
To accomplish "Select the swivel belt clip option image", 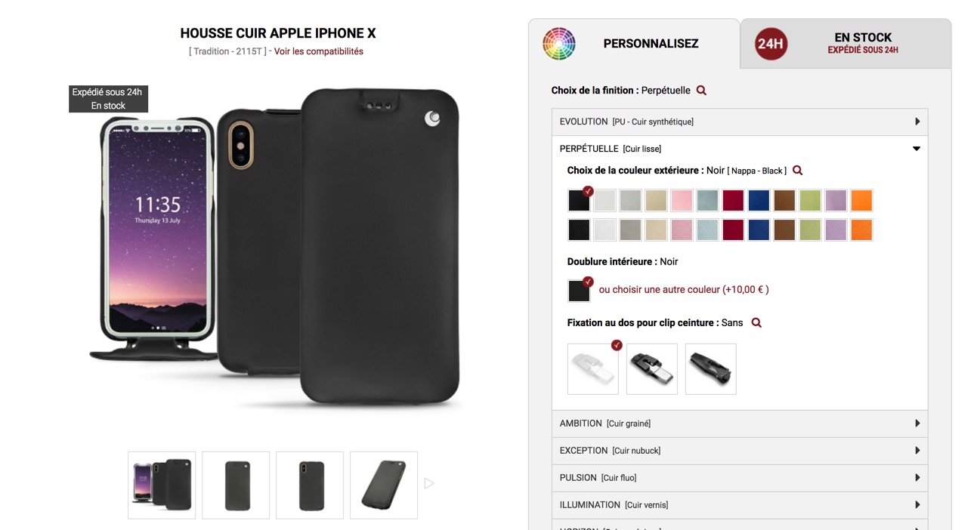I will coord(652,369).
